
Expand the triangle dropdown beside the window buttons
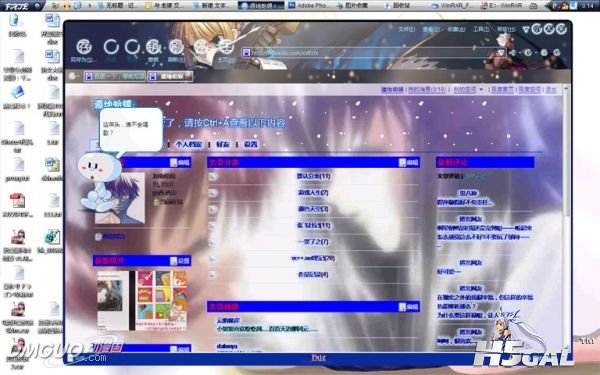(x=526, y=29)
